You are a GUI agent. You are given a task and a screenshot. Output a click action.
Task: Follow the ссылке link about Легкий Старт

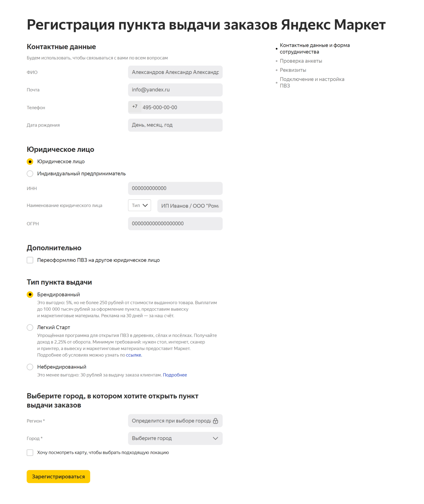133,355
